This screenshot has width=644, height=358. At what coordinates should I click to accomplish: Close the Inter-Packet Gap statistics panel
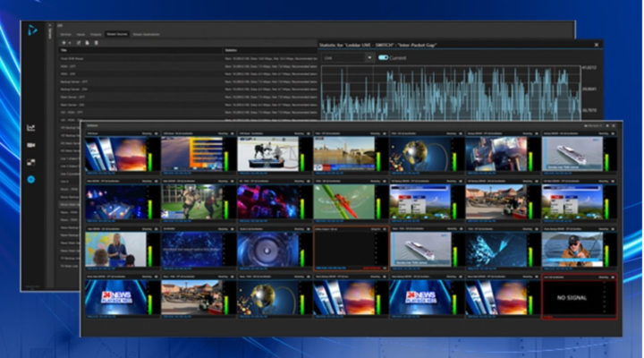597,45
